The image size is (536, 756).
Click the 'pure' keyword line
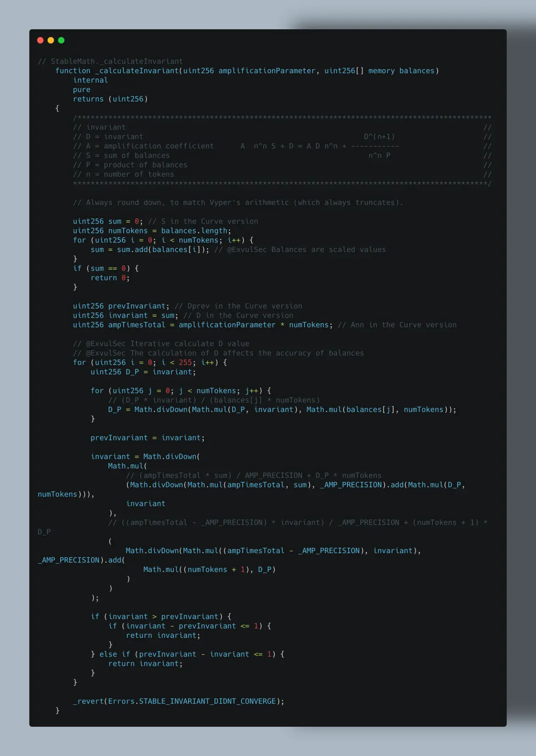(x=81, y=90)
